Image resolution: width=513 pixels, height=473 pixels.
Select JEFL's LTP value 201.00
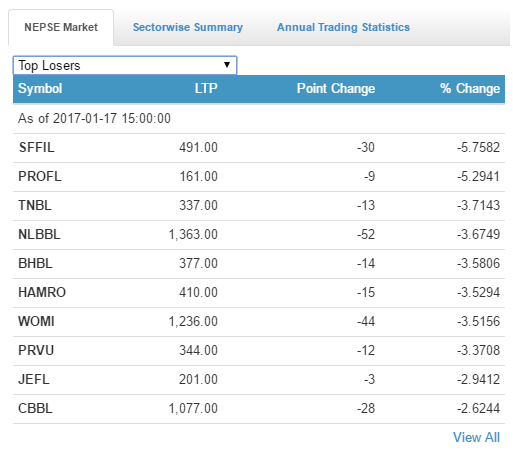point(198,379)
